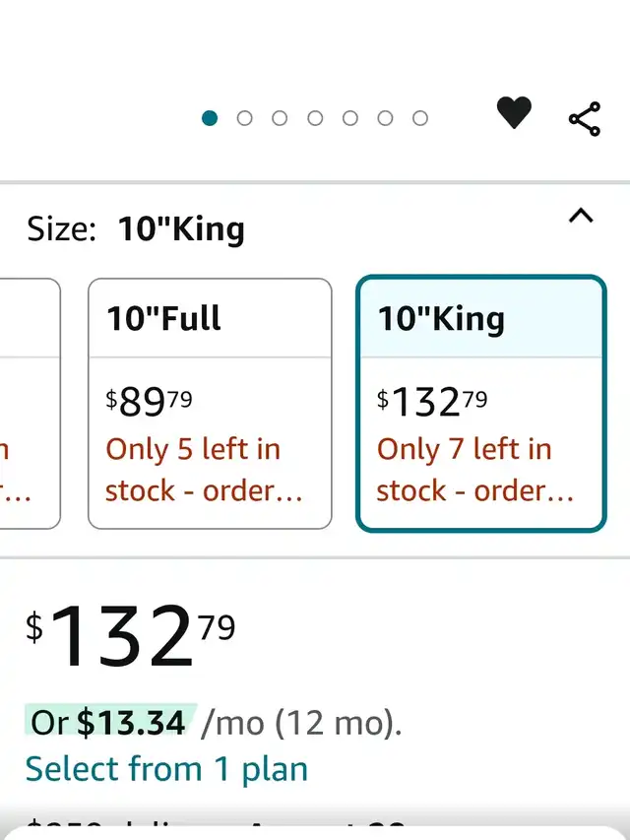
Task: Open the Select from 1 plan link
Action: pos(166,769)
